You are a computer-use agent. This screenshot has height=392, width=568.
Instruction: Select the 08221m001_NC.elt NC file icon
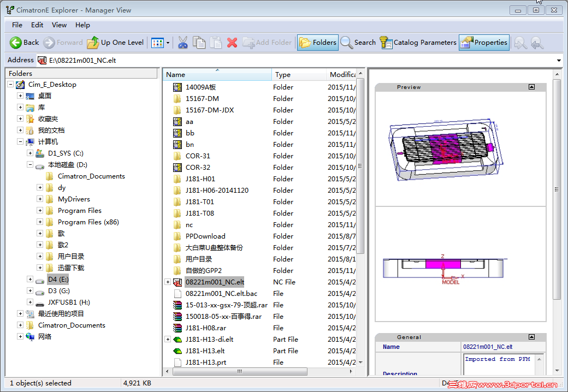(177, 282)
